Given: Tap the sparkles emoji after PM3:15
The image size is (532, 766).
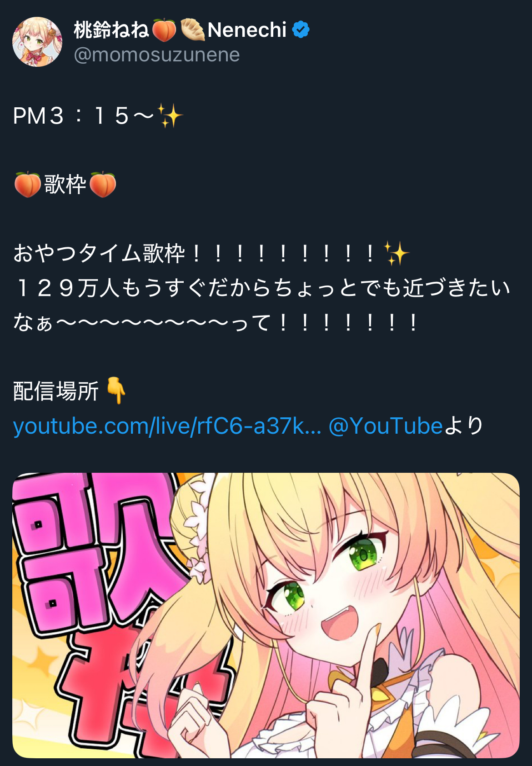Looking at the screenshot, I should click(x=170, y=115).
